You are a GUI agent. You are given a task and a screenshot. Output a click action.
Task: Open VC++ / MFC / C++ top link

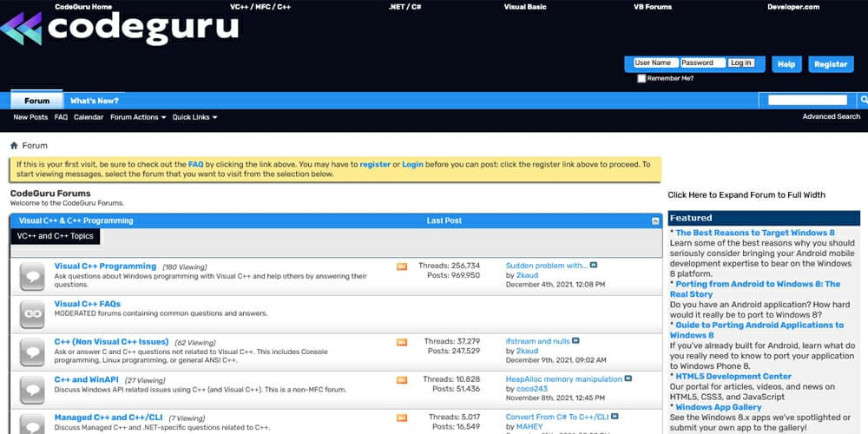[x=260, y=7]
